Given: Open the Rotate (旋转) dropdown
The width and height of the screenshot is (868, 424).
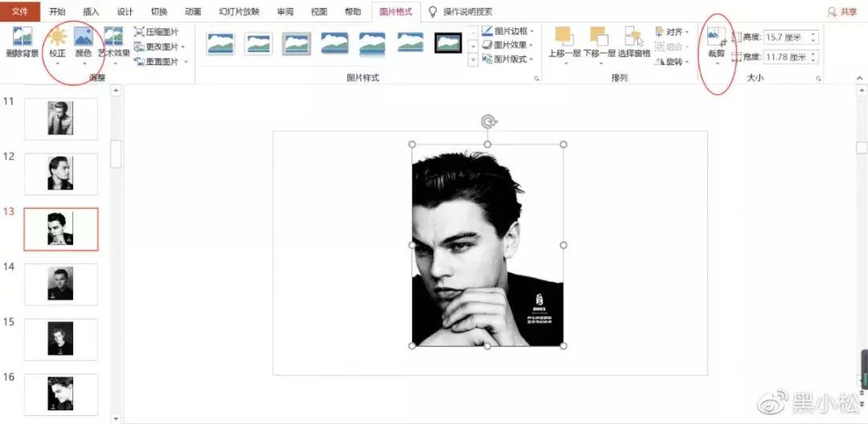Looking at the screenshot, I should 672,62.
